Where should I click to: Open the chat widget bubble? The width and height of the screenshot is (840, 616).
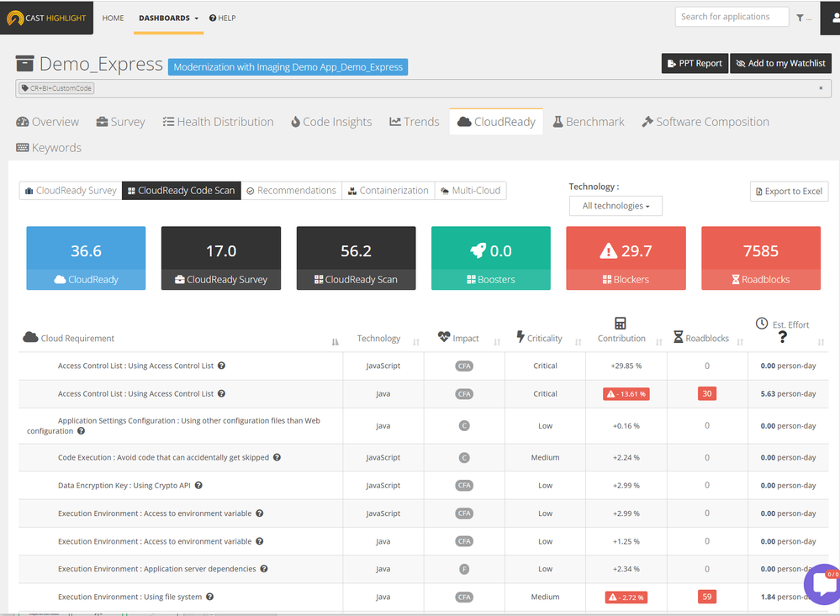pyautogui.click(x=824, y=584)
